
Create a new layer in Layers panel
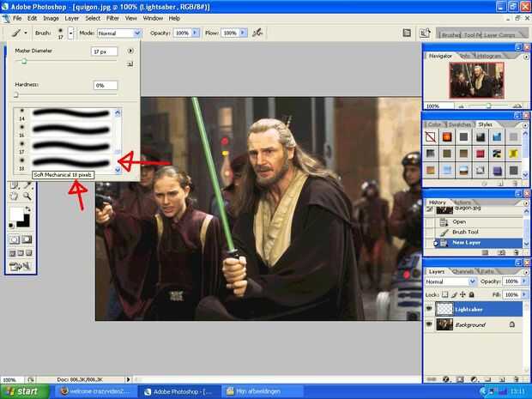(502, 379)
